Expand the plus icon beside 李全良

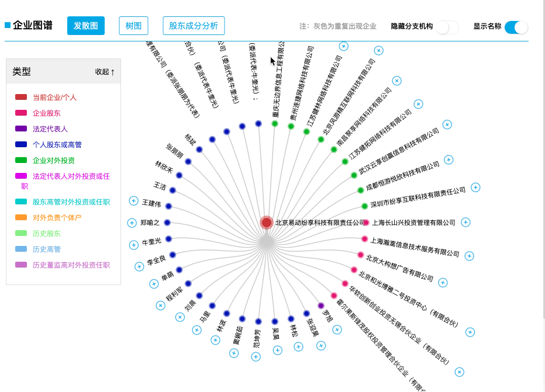(139, 266)
